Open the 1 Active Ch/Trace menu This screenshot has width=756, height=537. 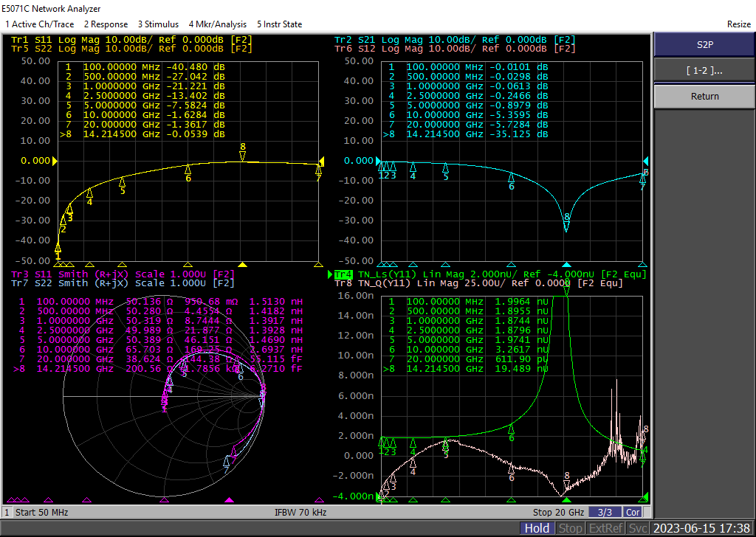40,24
